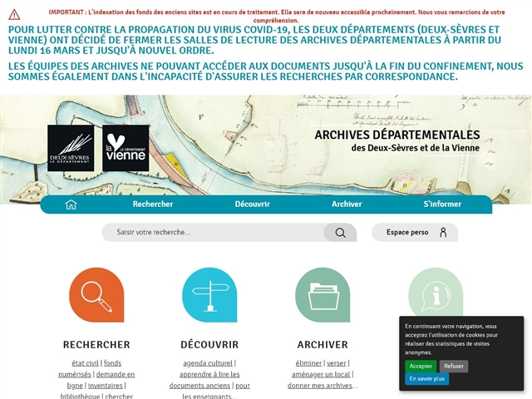Open the inventaires link

(106, 386)
